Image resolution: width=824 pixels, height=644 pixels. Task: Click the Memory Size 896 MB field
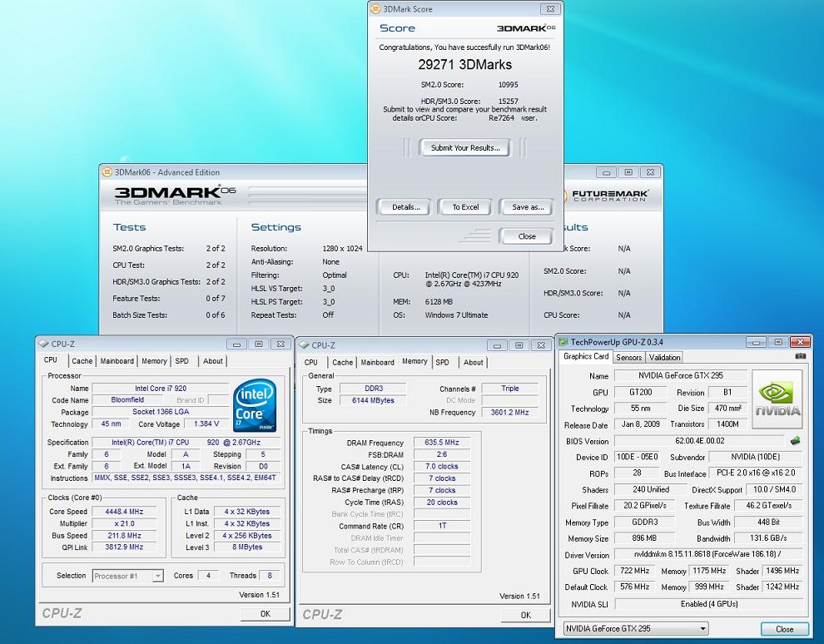(x=643, y=537)
